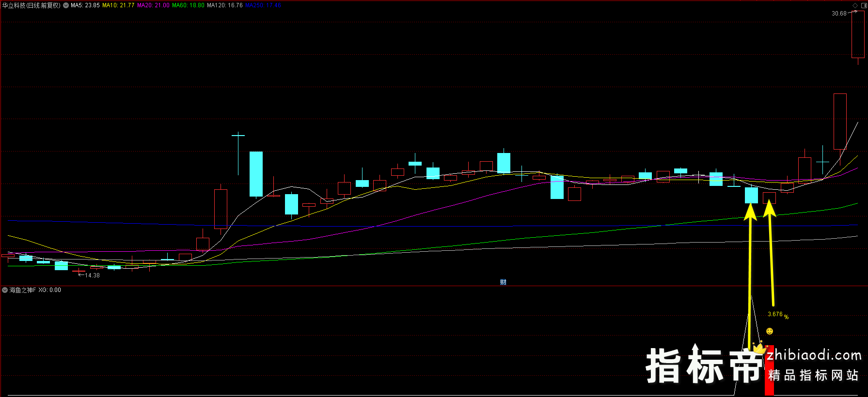Image resolution: width=868 pixels, height=397 pixels.
Task: Select the green MA60 label
Action: (x=188, y=5)
